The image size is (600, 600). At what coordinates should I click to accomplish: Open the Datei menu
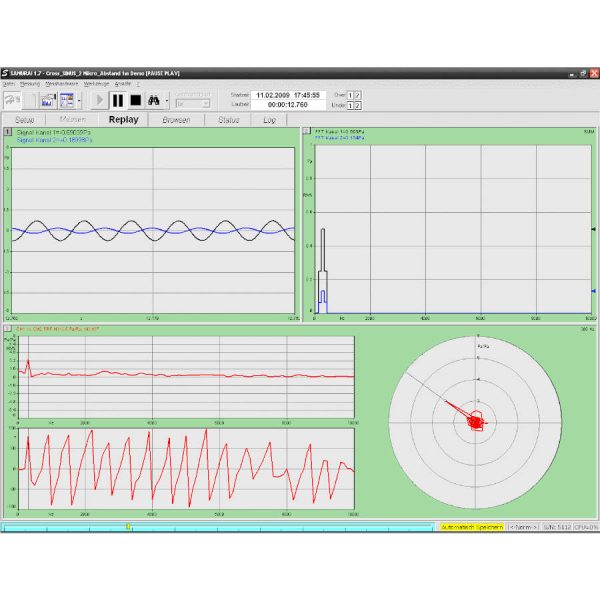[8, 84]
